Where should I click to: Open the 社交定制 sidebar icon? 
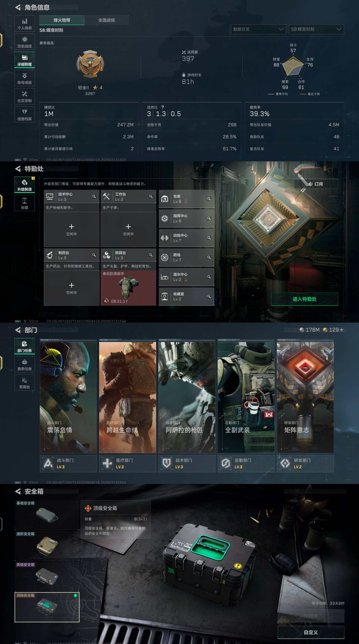(x=24, y=97)
